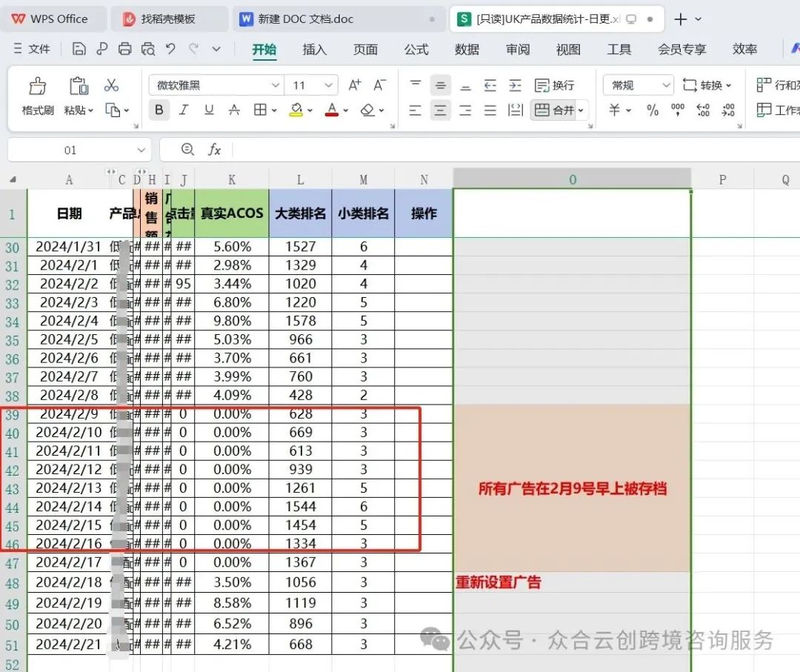
Task: Open the Paste dropdown arrow
Action: (x=91, y=110)
